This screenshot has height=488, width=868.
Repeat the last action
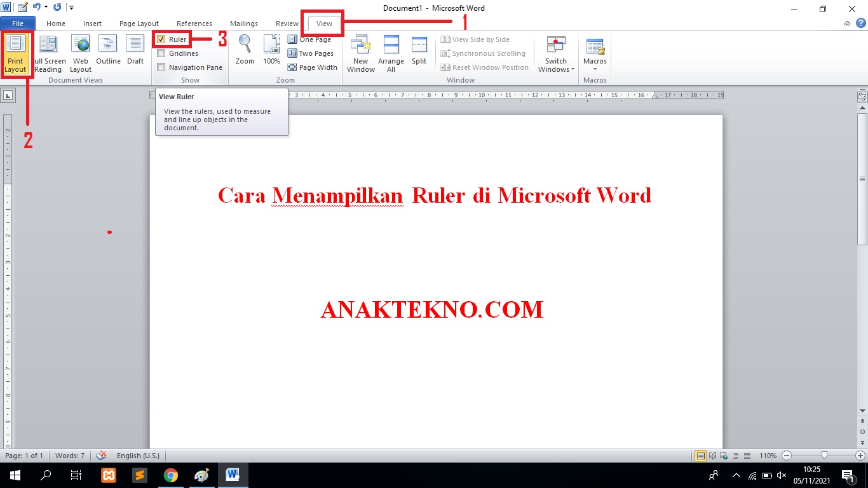pos(58,8)
